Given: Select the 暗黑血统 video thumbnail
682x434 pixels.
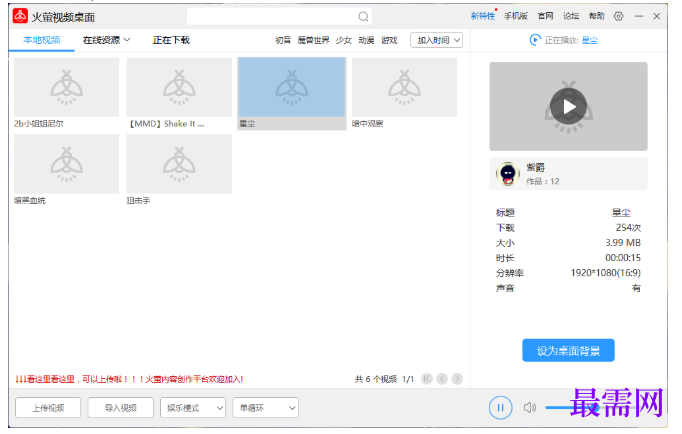Looking at the screenshot, I should click(67, 164).
